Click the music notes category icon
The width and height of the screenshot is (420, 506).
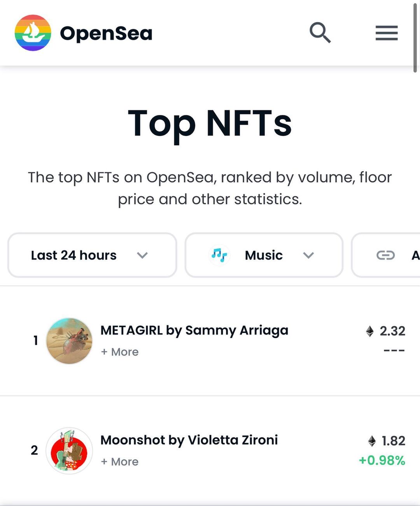[219, 255]
